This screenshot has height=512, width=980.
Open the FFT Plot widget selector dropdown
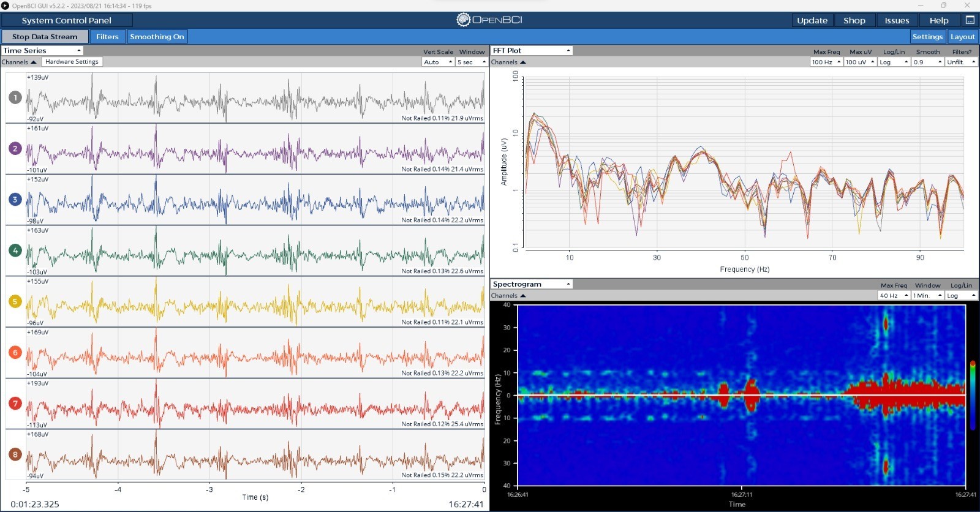tap(532, 51)
